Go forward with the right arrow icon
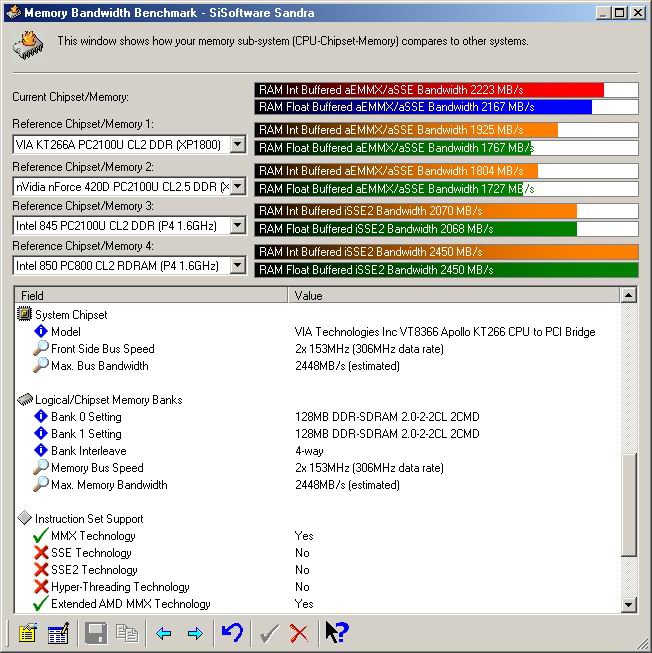652x653 pixels. point(195,633)
